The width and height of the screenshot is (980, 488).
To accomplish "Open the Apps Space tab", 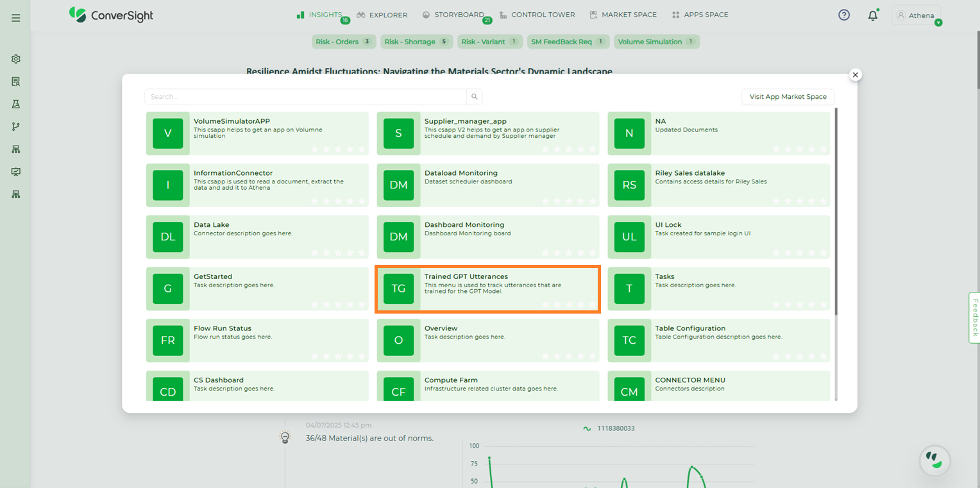I will 700,15.
